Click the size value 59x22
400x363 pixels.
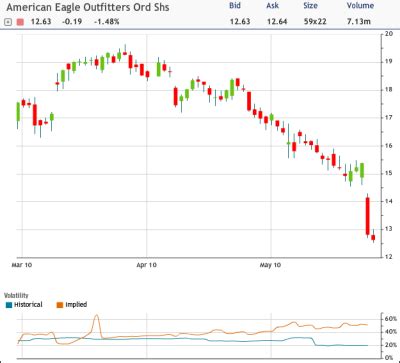(315, 22)
